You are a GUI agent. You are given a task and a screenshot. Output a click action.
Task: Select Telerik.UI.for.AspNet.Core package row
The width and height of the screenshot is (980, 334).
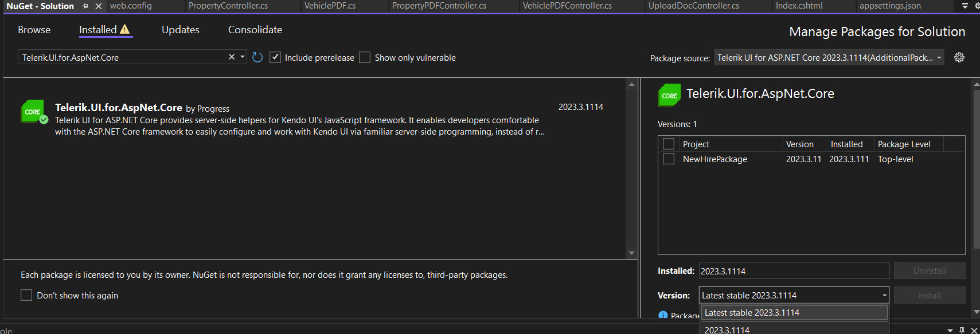pyautogui.click(x=314, y=119)
